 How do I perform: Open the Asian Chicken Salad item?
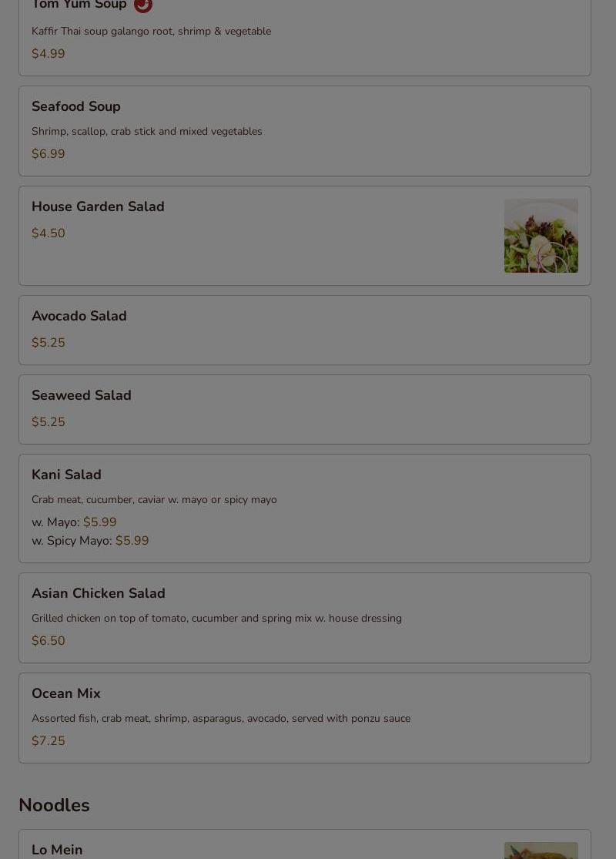pyautogui.click(x=305, y=618)
